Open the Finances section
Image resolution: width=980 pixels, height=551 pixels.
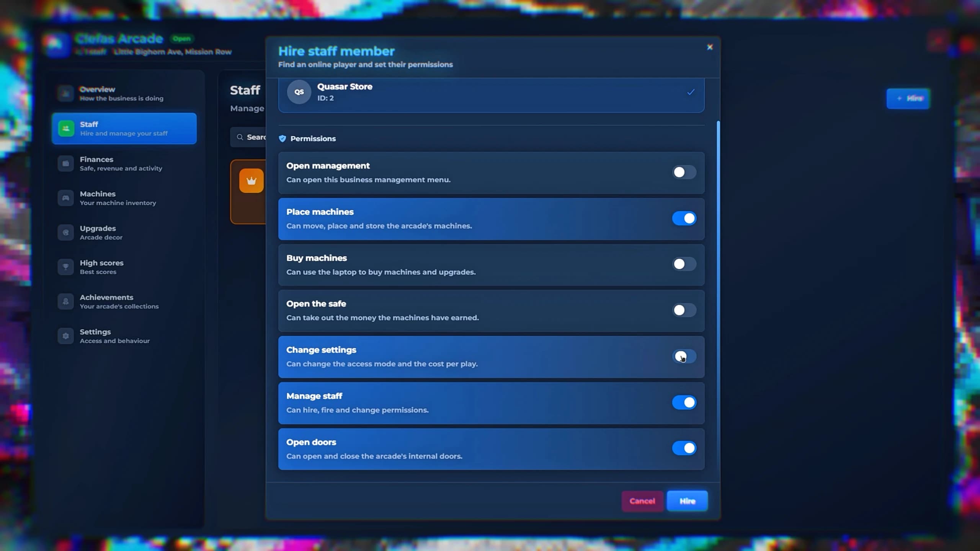point(124,164)
